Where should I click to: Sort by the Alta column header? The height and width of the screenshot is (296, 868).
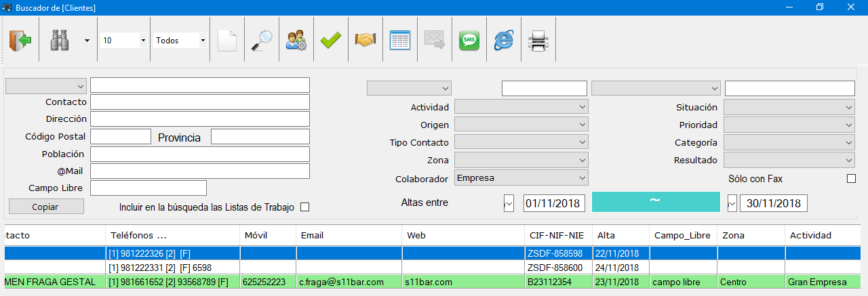(x=620, y=235)
